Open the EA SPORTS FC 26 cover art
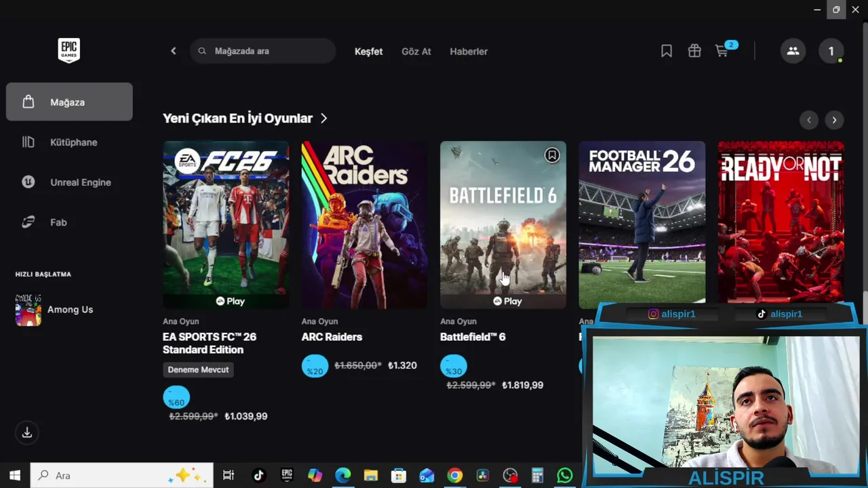This screenshot has height=488, width=868. 226,225
